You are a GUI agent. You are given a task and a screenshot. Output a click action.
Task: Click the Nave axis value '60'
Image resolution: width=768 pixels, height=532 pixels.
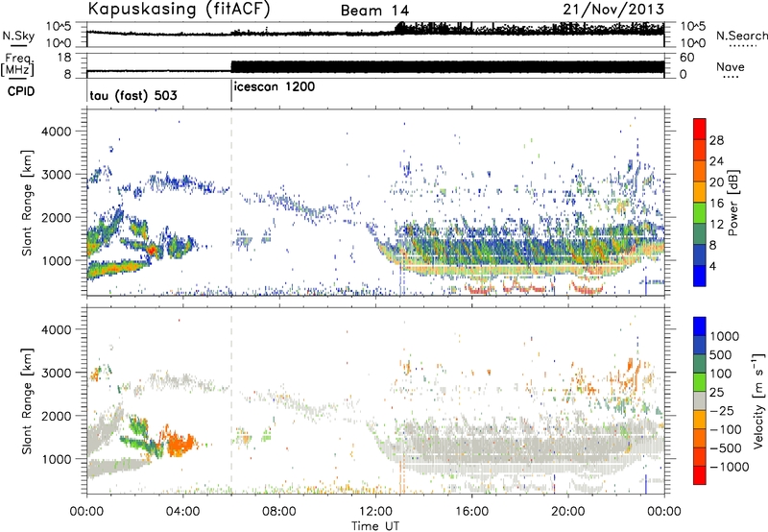tap(686, 58)
